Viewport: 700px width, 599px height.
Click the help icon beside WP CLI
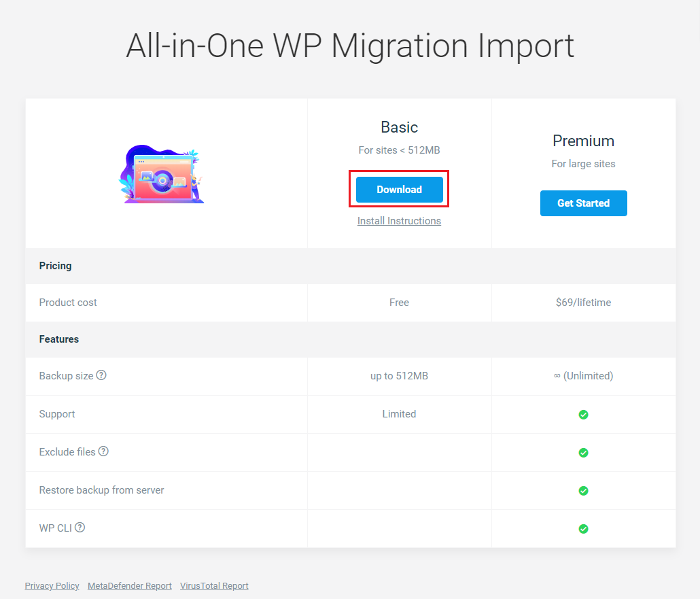point(80,527)
